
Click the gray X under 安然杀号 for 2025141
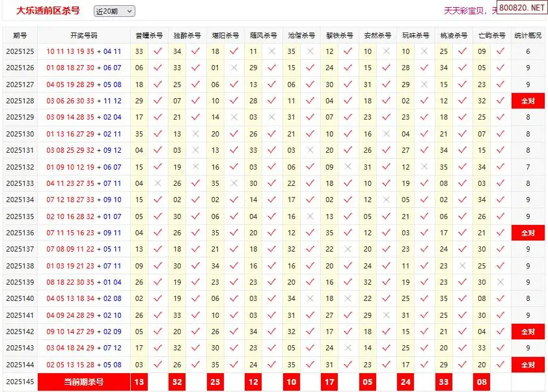click(x=386, y=315)
